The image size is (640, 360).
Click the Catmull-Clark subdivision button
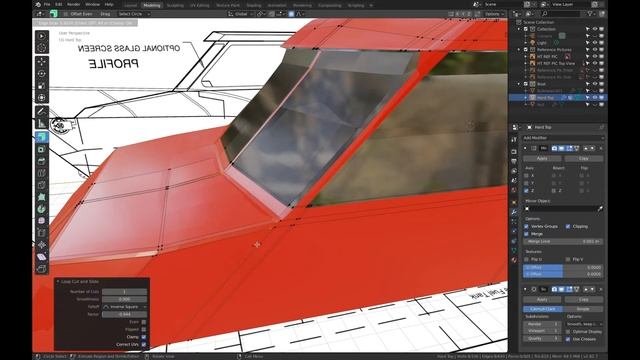click(x=543, y=309)
